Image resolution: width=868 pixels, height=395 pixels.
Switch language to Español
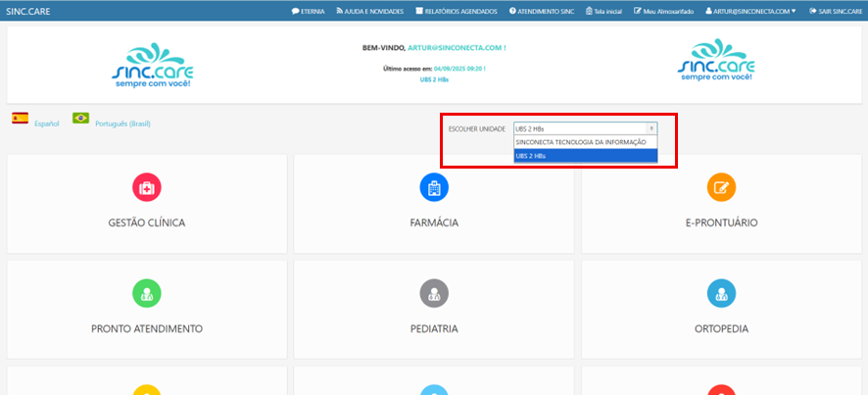pyautogui.click(x=46, y=123)
